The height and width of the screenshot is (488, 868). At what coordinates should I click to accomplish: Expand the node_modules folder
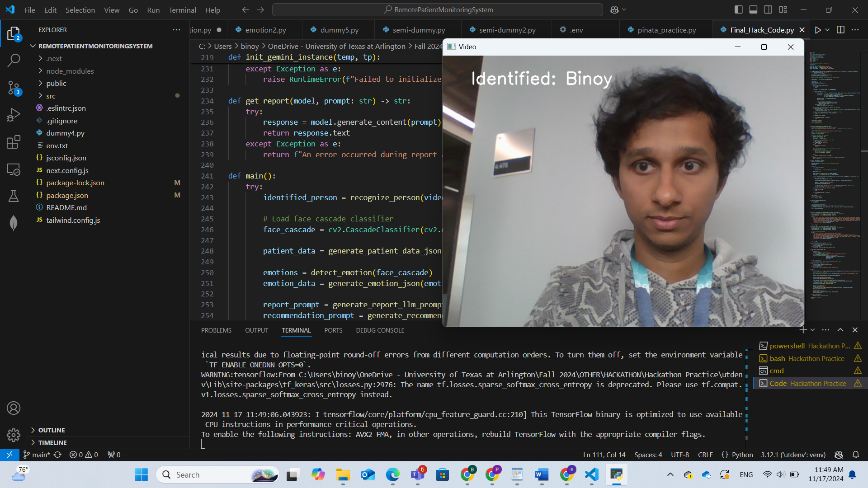pos(70,71)
